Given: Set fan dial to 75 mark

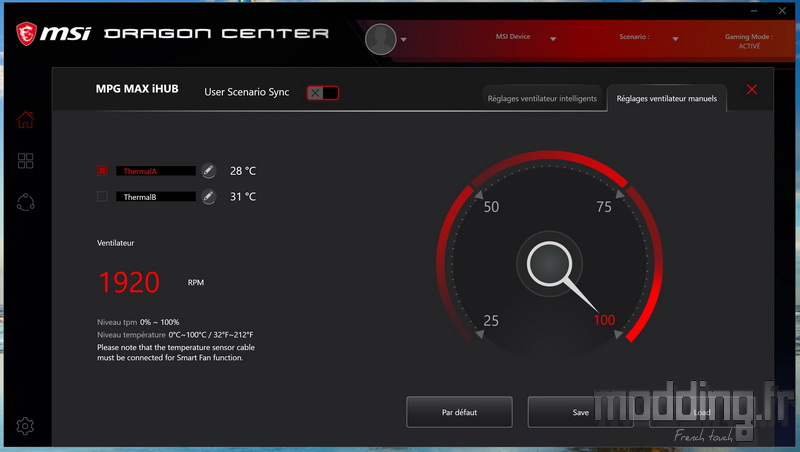Looking at the screenshot, I should point(604,207).
